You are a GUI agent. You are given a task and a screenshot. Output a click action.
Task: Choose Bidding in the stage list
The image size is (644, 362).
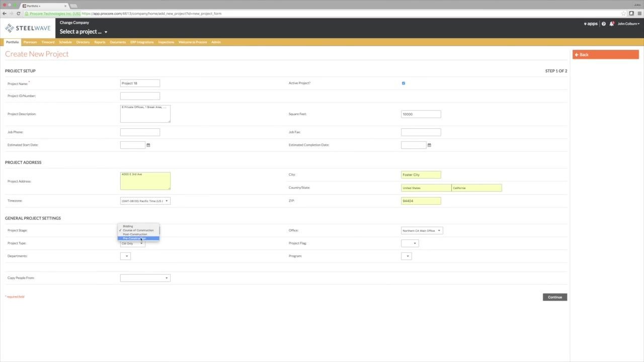(138, 226)
